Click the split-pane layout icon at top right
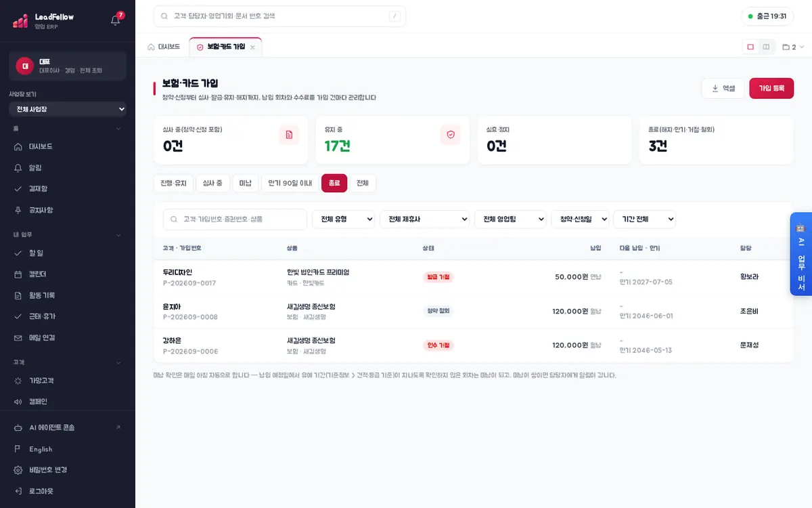This screenshot has width=812, height=508. pos(766,47)
